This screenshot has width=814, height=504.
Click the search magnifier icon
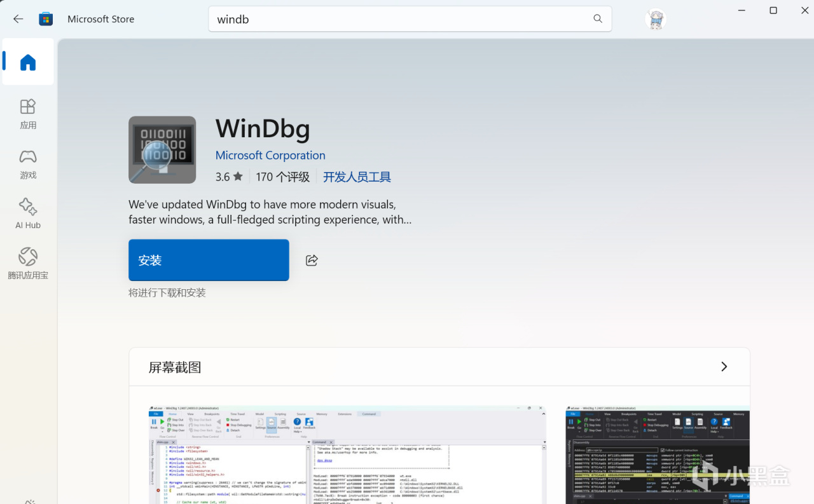coord(598,19)
